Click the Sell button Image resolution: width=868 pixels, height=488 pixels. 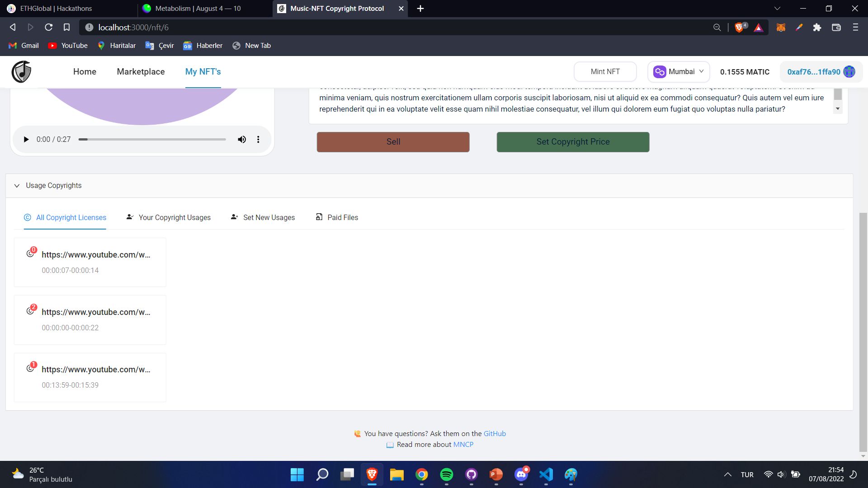click(x=393, y=142)
